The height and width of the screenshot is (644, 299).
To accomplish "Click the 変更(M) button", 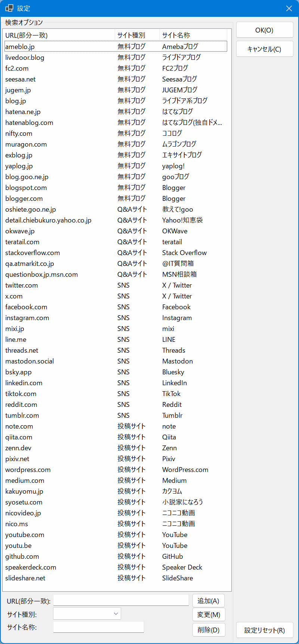I will [x=209, y=615].
